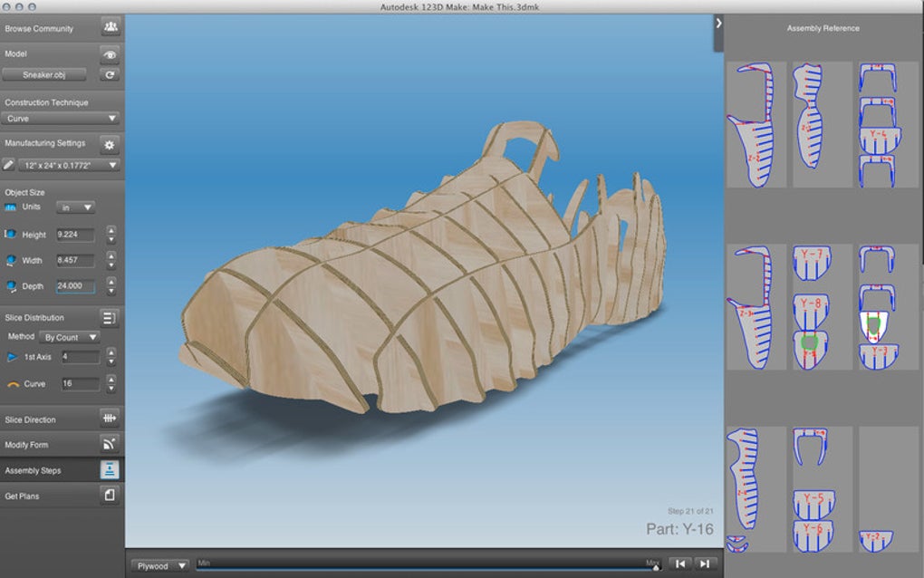Click the Get Plans sheet icon
The width and height of the screenshot is (924, 578).
tap(110, 496)
